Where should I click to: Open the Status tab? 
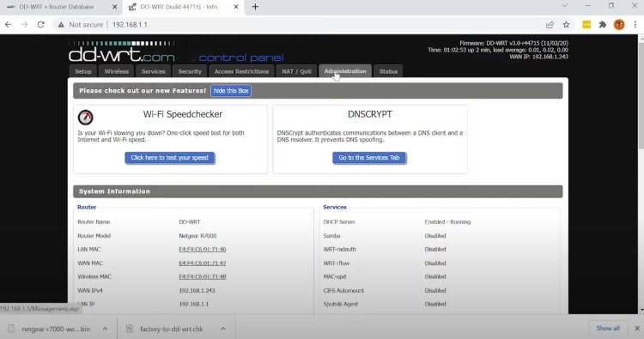388,71
